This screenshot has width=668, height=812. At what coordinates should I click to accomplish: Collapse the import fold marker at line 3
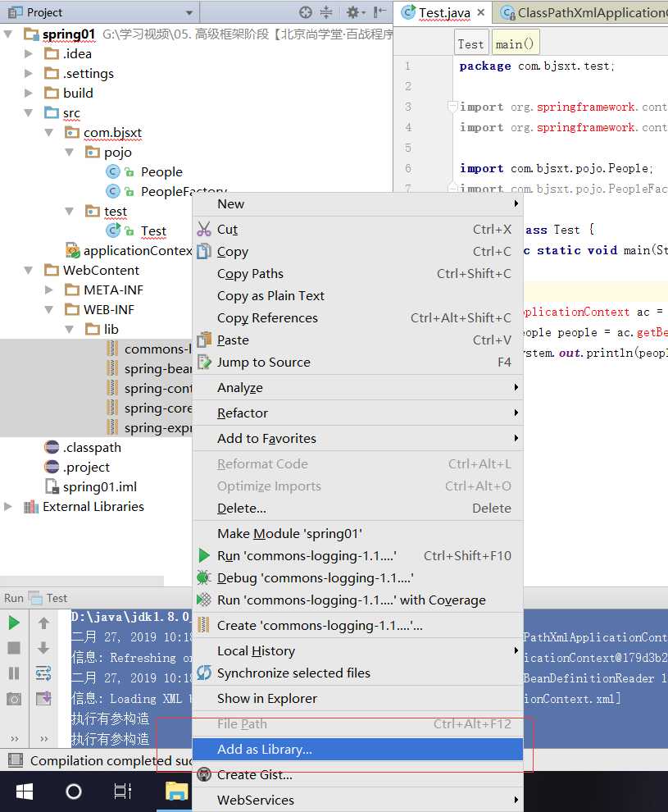(x=452, y=107)
